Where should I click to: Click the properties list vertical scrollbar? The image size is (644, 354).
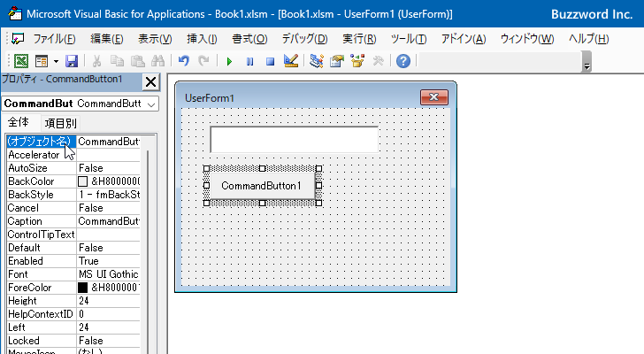pos(148,244)
